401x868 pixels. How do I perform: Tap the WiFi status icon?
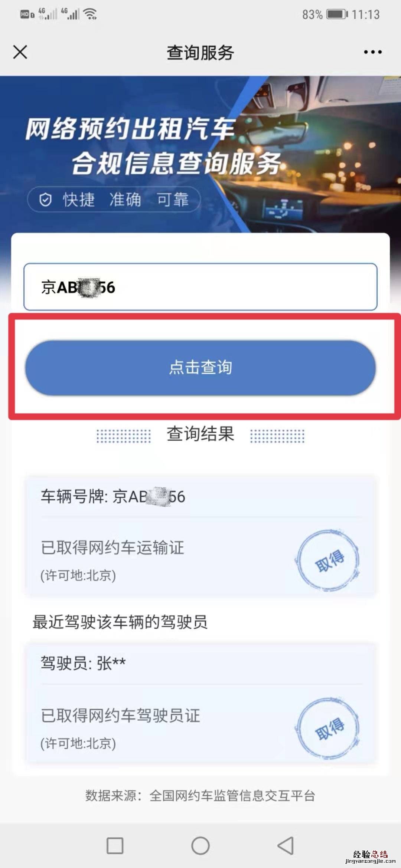click(x=90, y=14)
